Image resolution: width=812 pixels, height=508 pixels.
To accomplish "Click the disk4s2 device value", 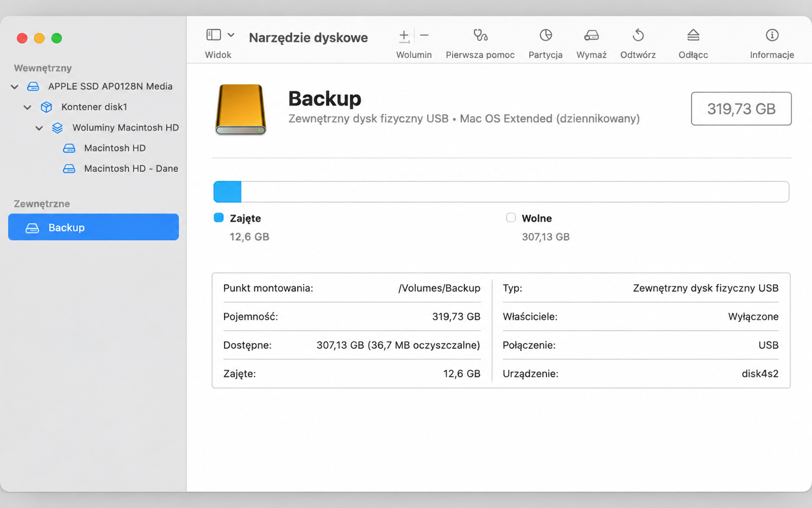I will click(x=760, y=374).
